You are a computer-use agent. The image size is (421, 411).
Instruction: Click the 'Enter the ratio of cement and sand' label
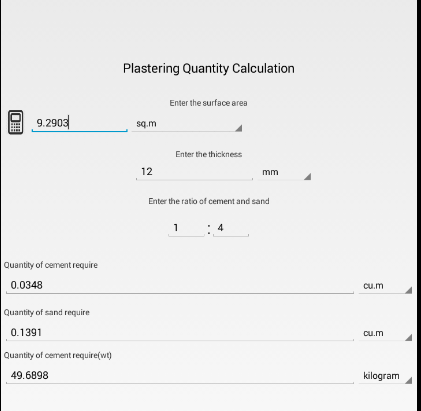(x=209, y=201)
